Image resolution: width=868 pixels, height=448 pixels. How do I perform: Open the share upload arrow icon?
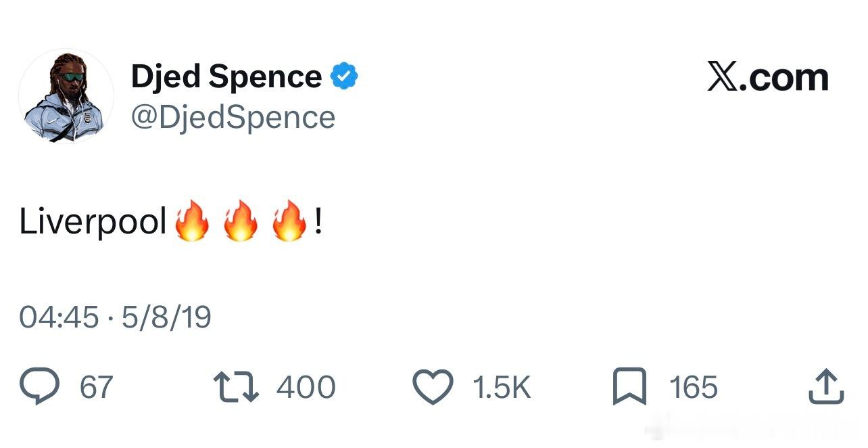click(x=826, y=387)
